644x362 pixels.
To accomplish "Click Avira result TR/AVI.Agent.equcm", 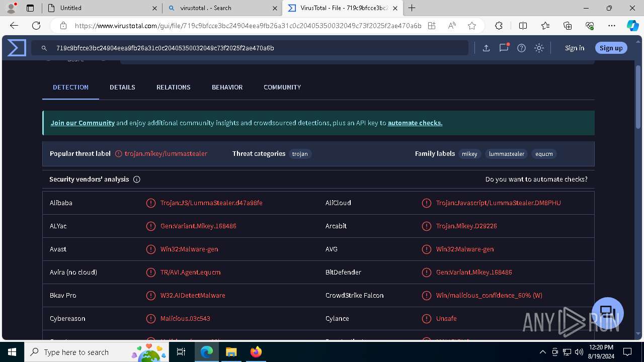I will [x=190, y=273].
